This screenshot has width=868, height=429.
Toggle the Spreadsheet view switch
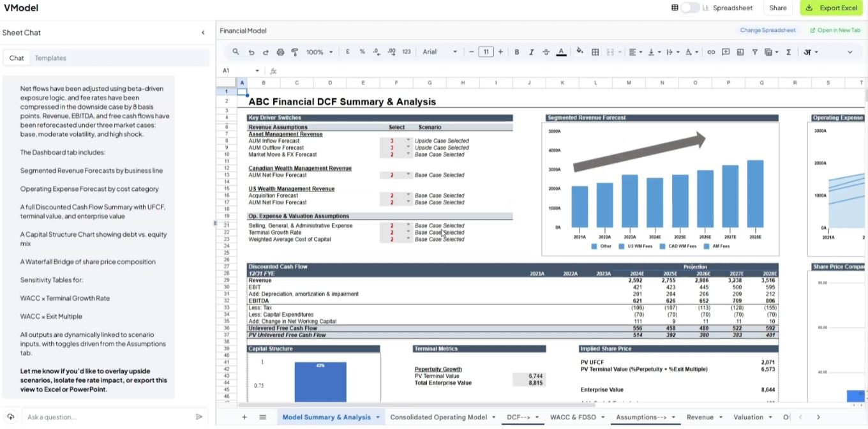pos(690,8)
